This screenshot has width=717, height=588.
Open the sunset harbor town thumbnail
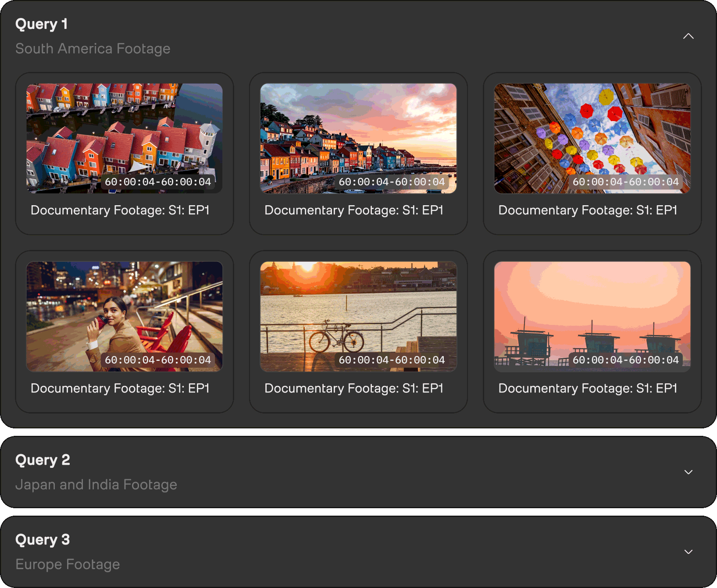pyautogui.click(x=358, y=139)
